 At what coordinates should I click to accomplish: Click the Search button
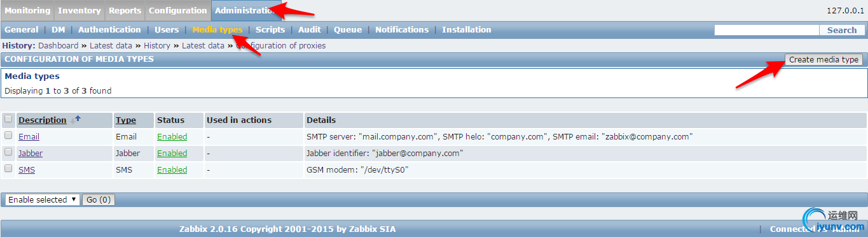(842, 30)
